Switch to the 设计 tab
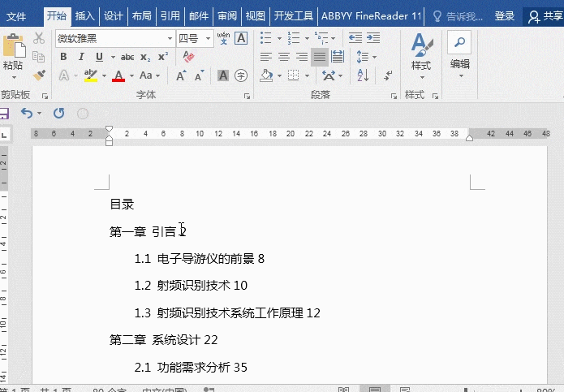Screen dimensions: 564x392 [114, 16]
